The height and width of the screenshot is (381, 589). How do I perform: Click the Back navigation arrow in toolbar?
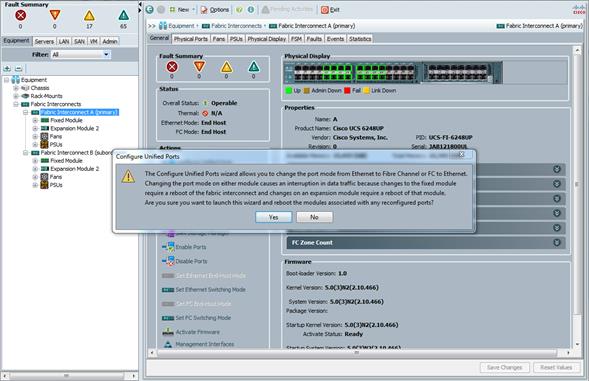pyautogui.click(x=150, y=9)
